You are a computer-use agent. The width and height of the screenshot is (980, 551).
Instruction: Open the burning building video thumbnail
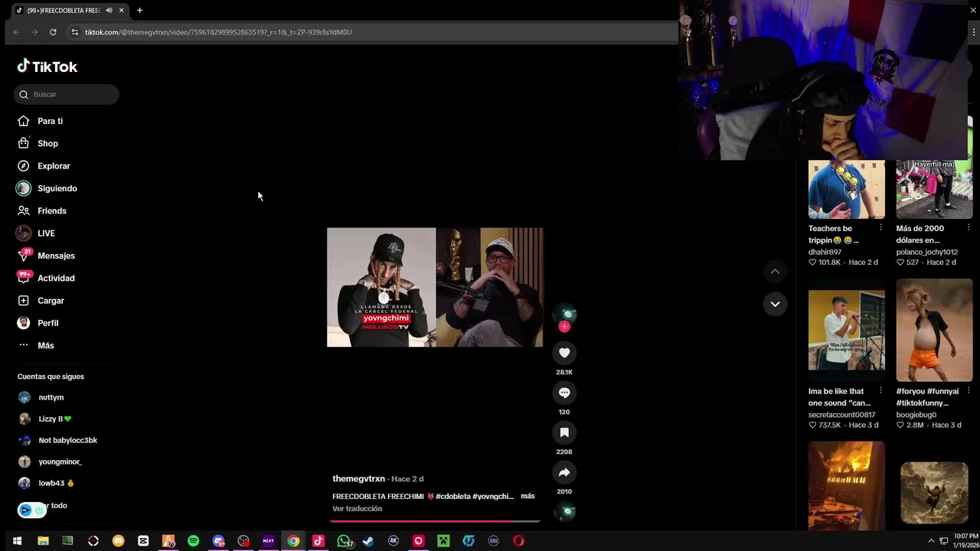coord(847,485)
